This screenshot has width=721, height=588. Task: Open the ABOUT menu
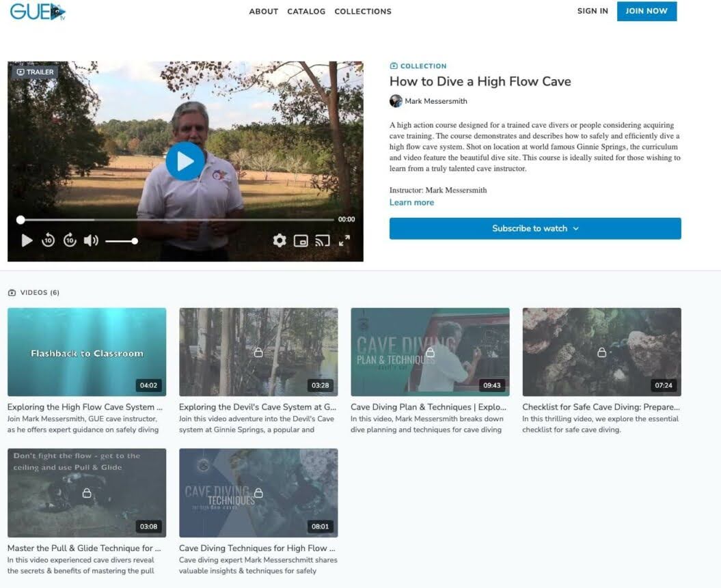click(264, 12)
